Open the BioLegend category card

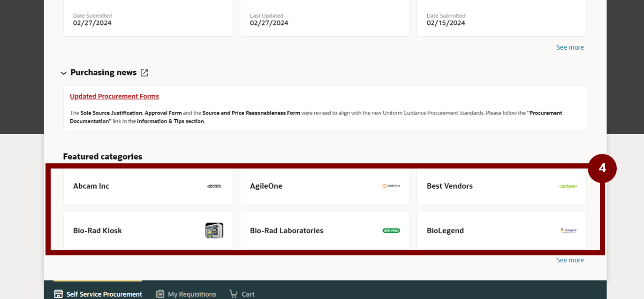point(501,230)
